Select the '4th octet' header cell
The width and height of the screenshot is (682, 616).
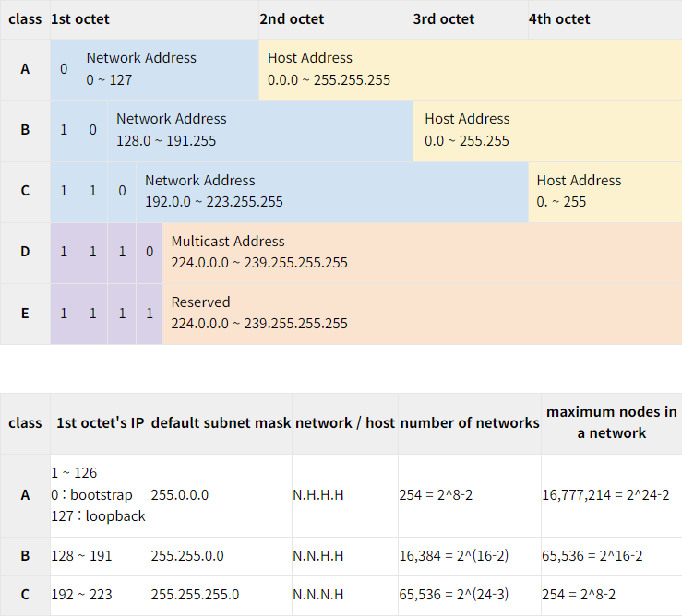tap(605, 19)
